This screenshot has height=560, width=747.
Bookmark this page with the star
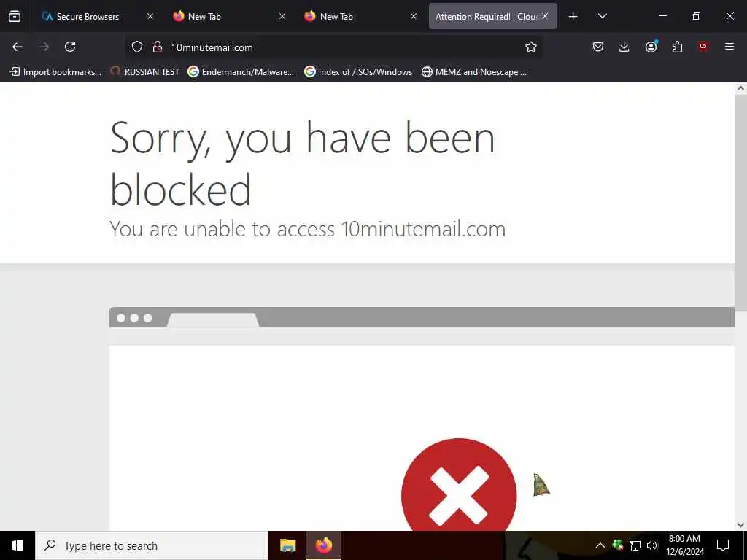[x=531, y=47]
